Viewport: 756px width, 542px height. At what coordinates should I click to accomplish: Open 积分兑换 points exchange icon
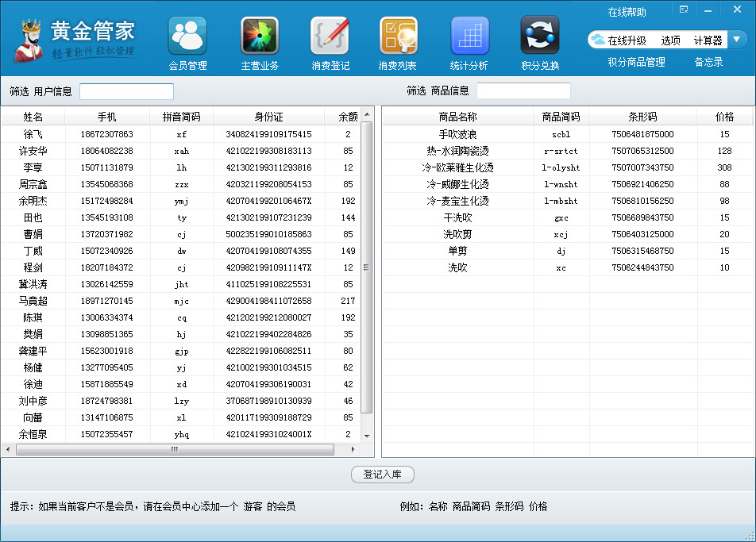tap(540, 37)
